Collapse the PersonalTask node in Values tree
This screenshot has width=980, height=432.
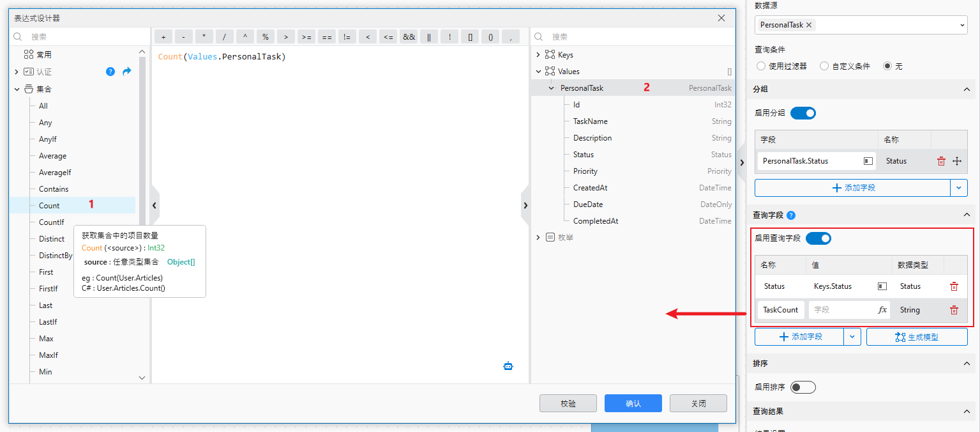coord(552,88)
